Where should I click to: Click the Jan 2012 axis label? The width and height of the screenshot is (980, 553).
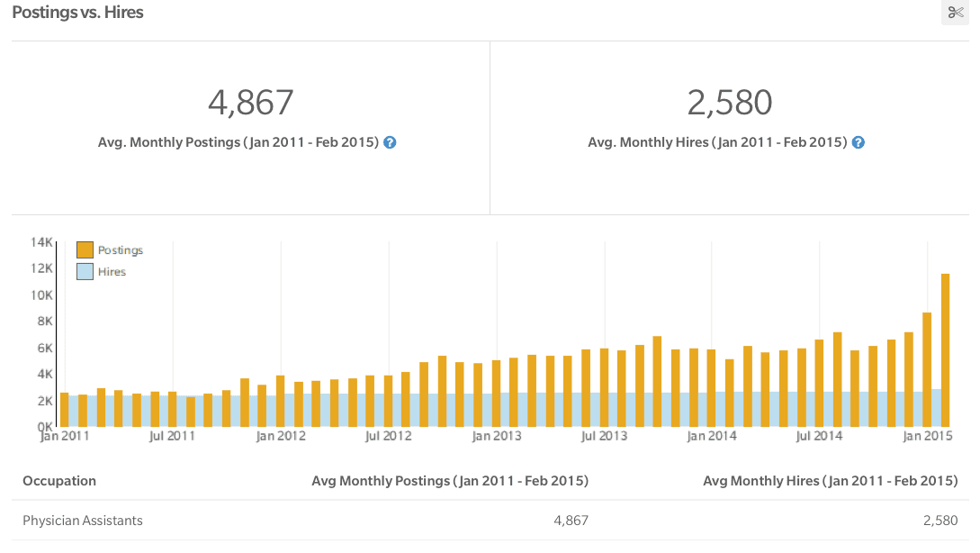(281, 436)
